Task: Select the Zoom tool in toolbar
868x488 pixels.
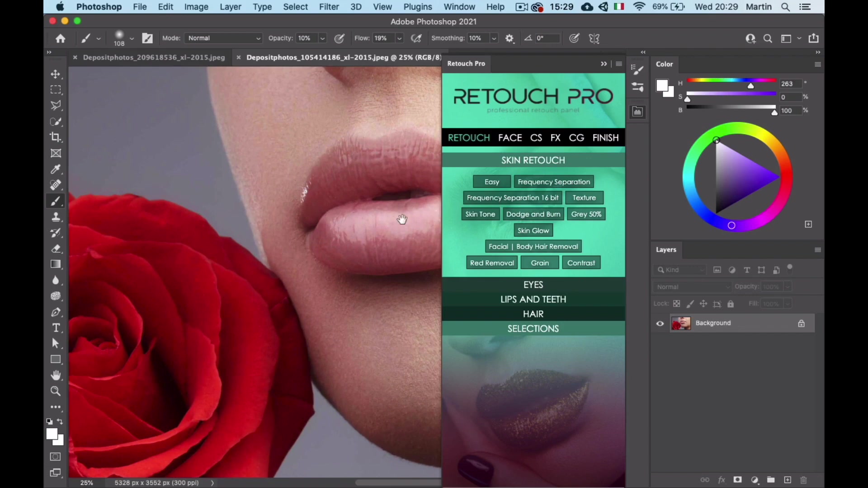Action: coord(56,391)
